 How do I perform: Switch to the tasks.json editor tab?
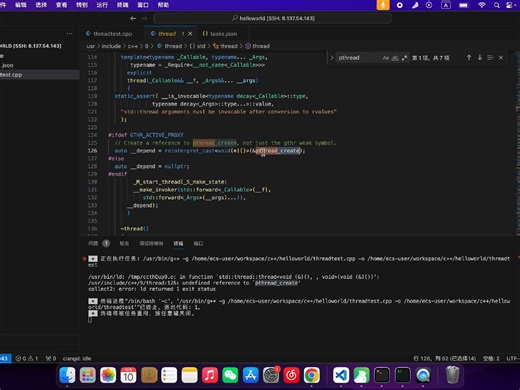[220, 34]
